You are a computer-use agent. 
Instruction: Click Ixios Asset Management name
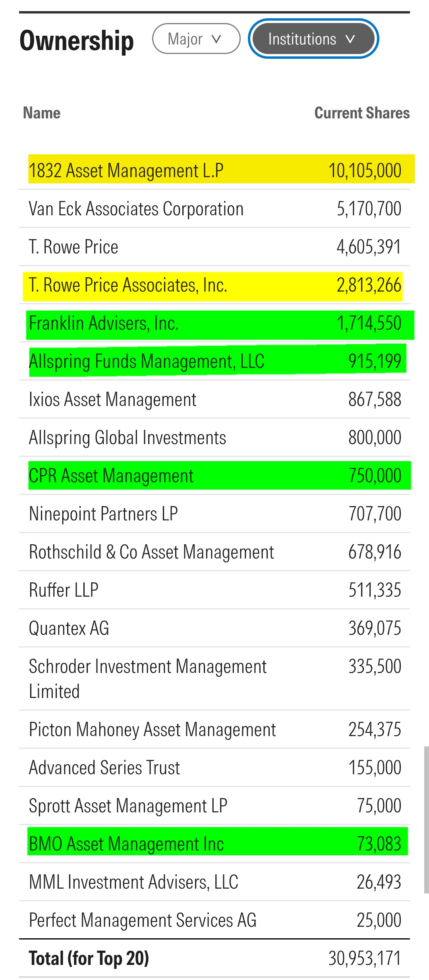[113, 400]
